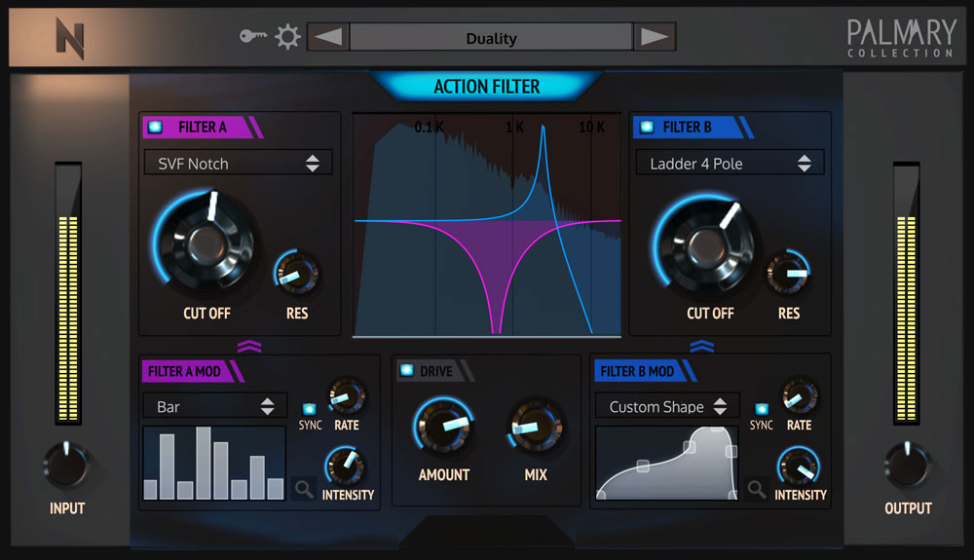Click the key license icon
This screenshot has width=974, height=560.
pos(253,37)
